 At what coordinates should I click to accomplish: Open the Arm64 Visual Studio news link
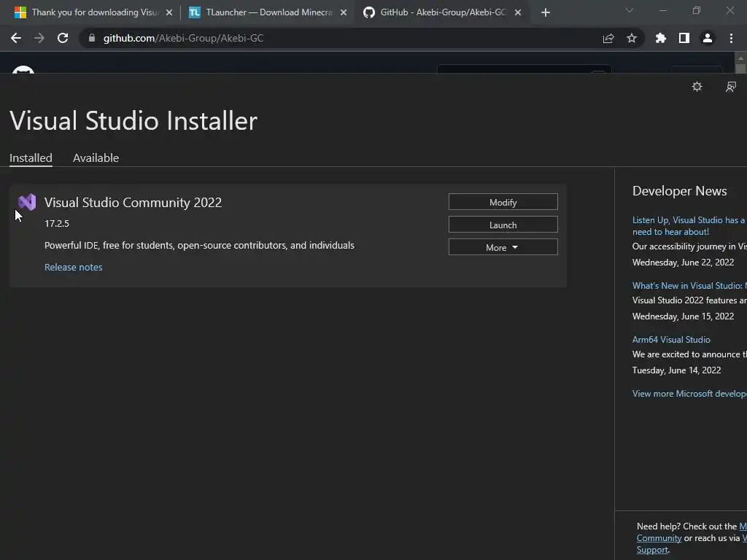coord(671,340)
